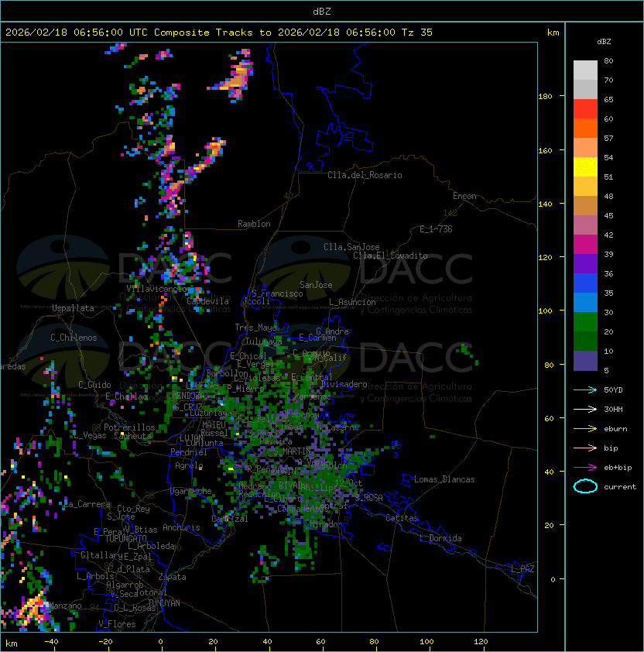The height and width of the screenshot is (652, 644).
Task: Click the 'Zapata' map label
Action: [x=172, y=577]
